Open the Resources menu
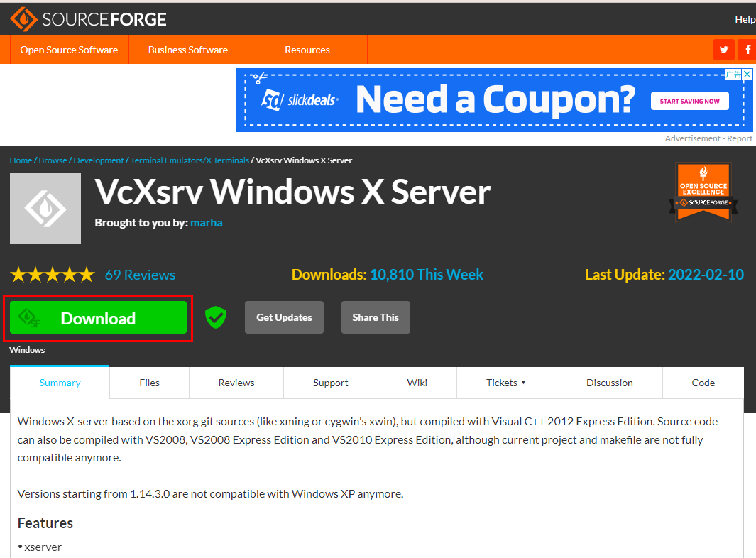 (307, 50)
